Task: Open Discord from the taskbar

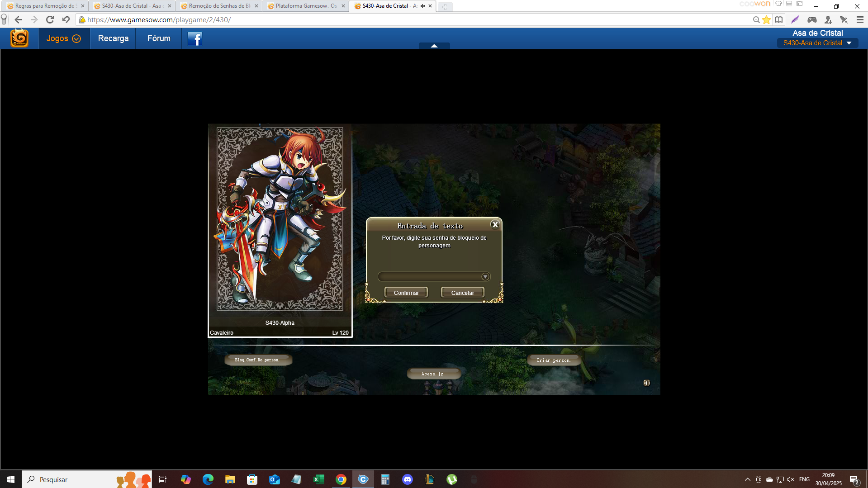Action: tap(408, 479)
